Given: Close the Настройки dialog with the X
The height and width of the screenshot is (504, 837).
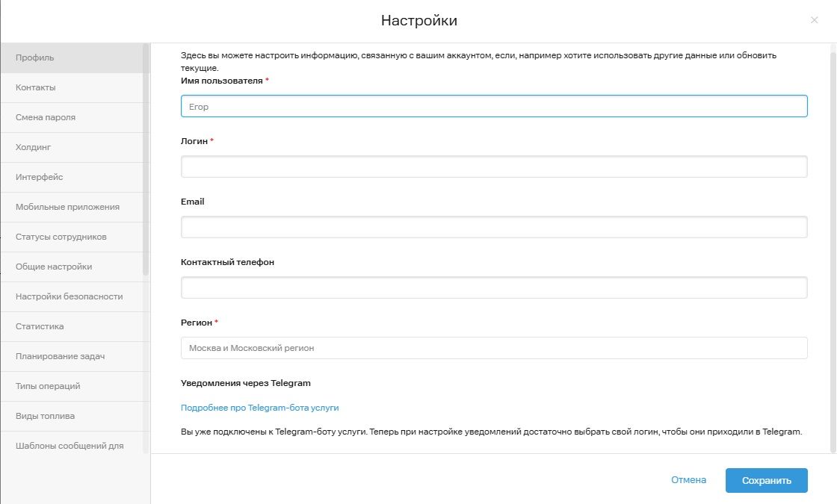Looking at the screenshot, I should click(x=815, y=20).
